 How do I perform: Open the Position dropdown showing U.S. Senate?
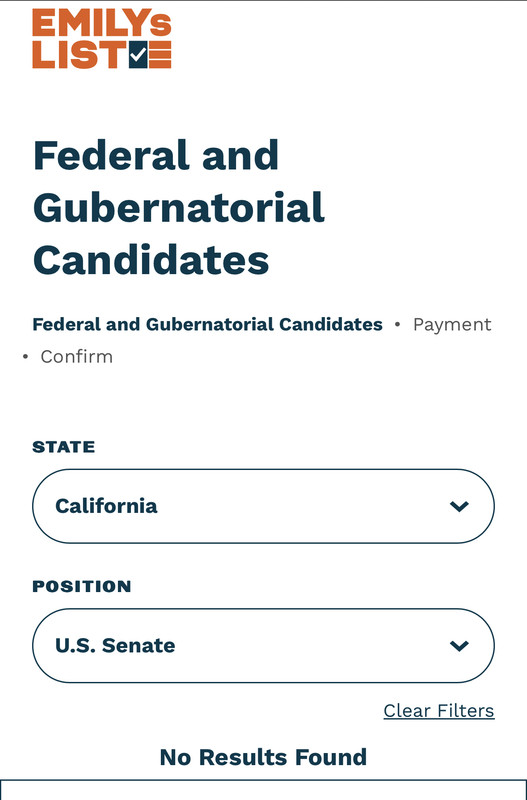[x=263, y=645]
